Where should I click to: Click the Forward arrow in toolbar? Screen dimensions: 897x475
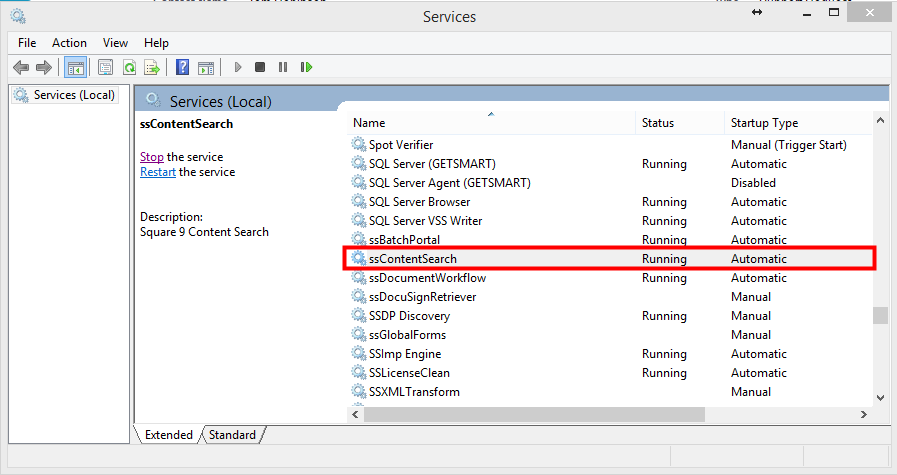point(43,67)
